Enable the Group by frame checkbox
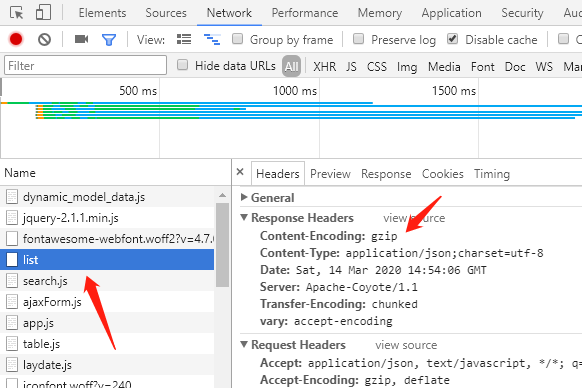This screenshot has height=388, width=582. point(237,39)
